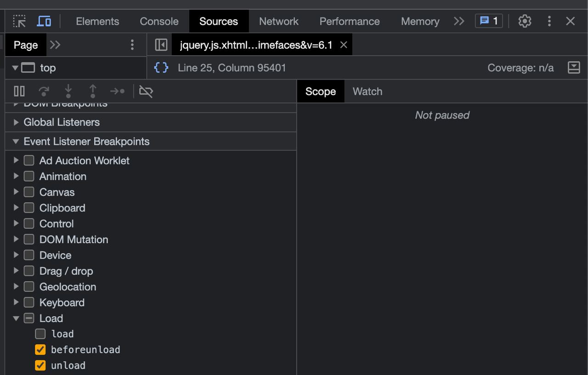Expand the Animation category
Screen dimensions: 588x375
click(16, 176)
